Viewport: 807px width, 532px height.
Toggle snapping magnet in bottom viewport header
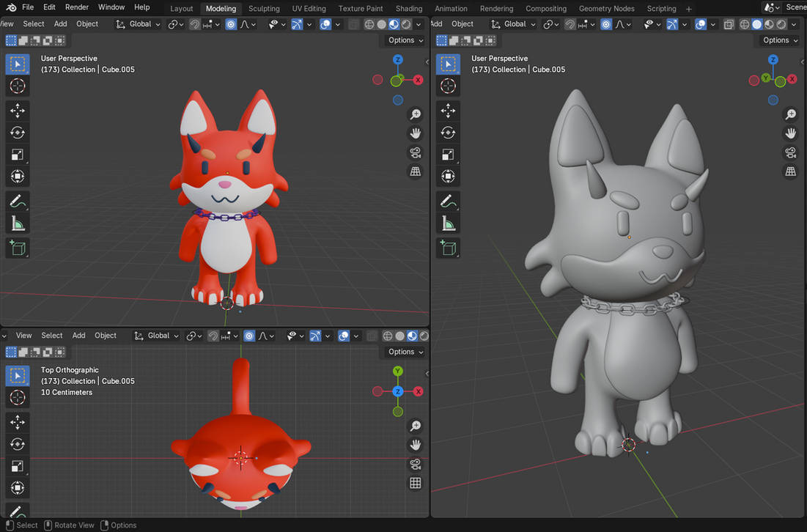213,336
